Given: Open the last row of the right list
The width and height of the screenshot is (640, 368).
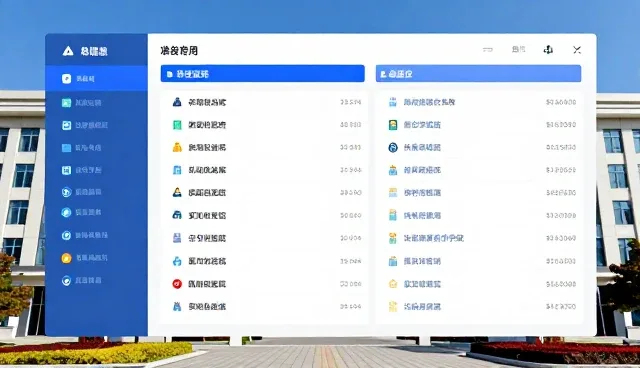Looking at the screenshot, I should [480, 306].
